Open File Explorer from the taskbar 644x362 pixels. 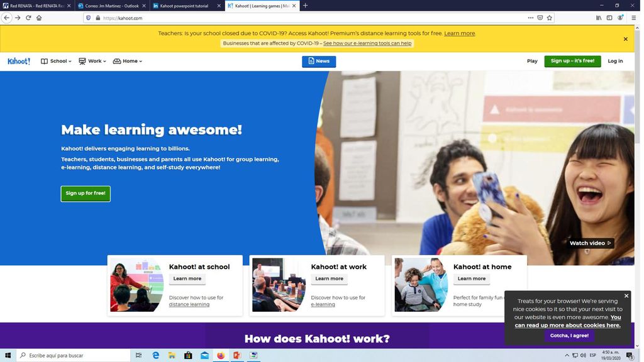click(172, 355)
